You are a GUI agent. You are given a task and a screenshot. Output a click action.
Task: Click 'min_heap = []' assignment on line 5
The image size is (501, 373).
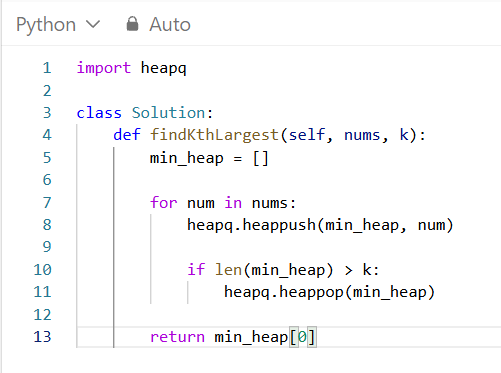tap(209, 158)
